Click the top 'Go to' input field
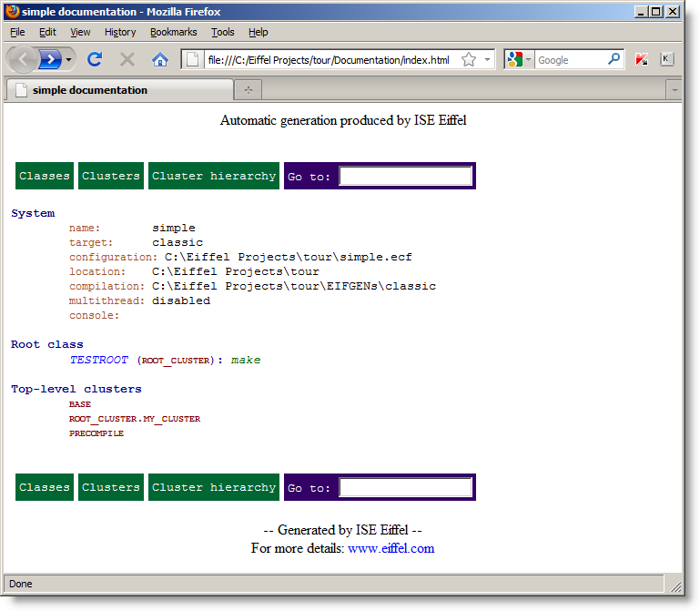This screenshot has width=700, height=611. tap(405, 176)
